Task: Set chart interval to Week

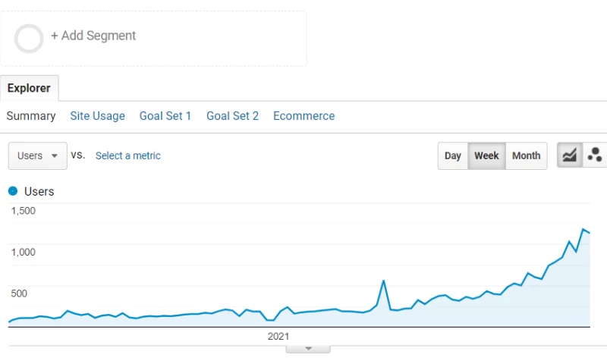Action: pos(486,155)
